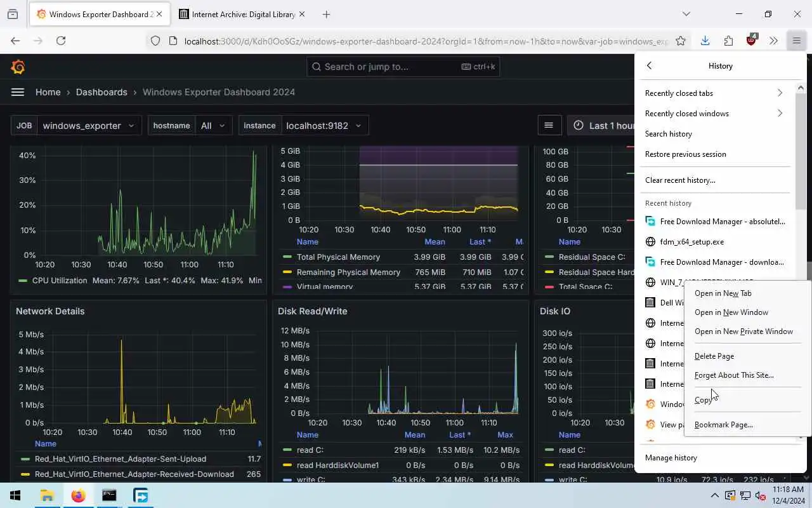The width and height of the screenshot is (812, 508).
Task: Go back using the History panel arrow
Action: [x=649, y=65]
